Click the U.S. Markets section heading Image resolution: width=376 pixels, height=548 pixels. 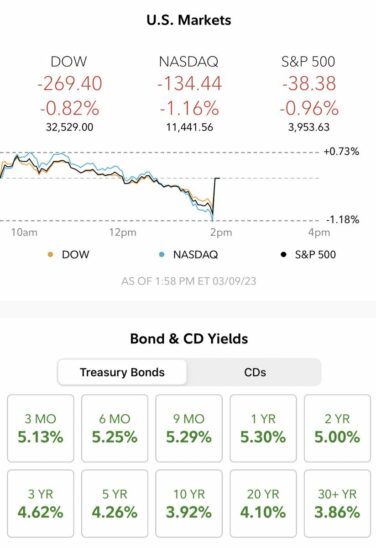point(189,20)
